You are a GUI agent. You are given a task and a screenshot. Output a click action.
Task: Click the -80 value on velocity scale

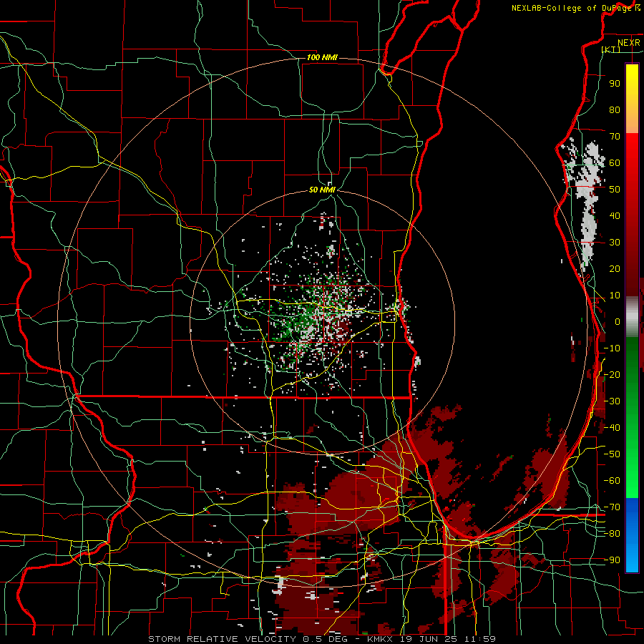point(612,534)
